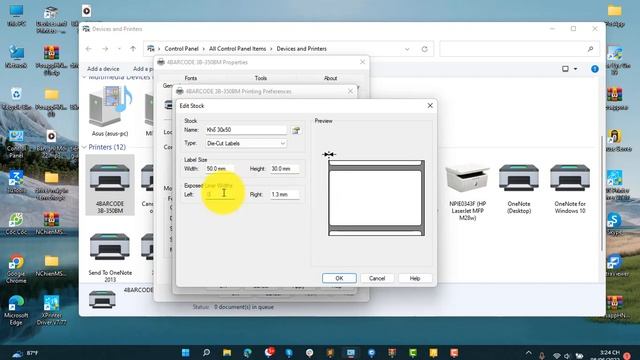Viewport: 640px width, 360px height.
Task: Go up one level in Devices and Printers
Action: pos(133,49)
